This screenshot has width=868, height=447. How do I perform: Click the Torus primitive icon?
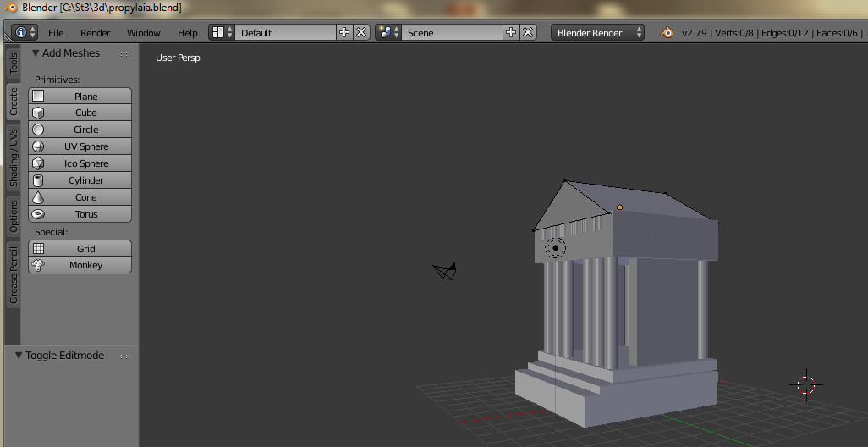[38, 214]
